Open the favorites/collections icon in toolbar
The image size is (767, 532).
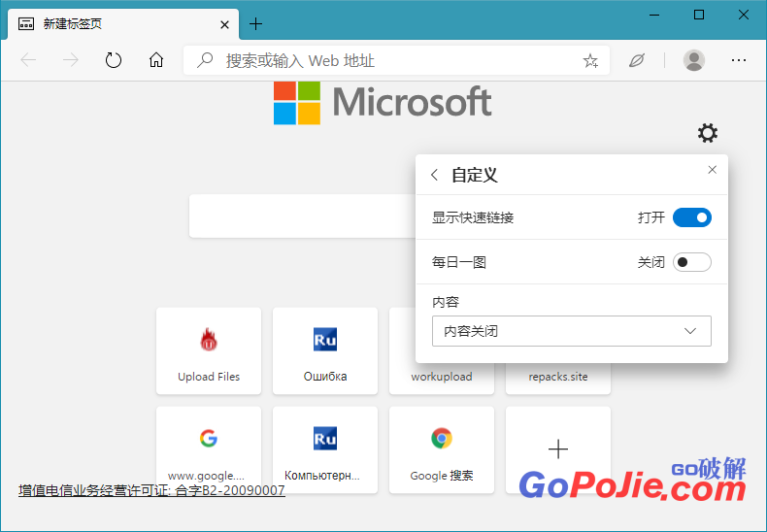click(x=636, y=60)
